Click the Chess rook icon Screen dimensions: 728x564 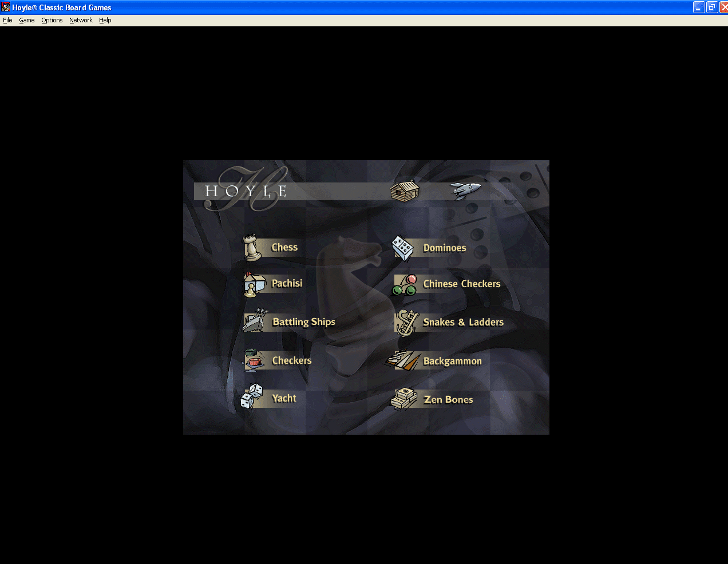click(252, 248)
